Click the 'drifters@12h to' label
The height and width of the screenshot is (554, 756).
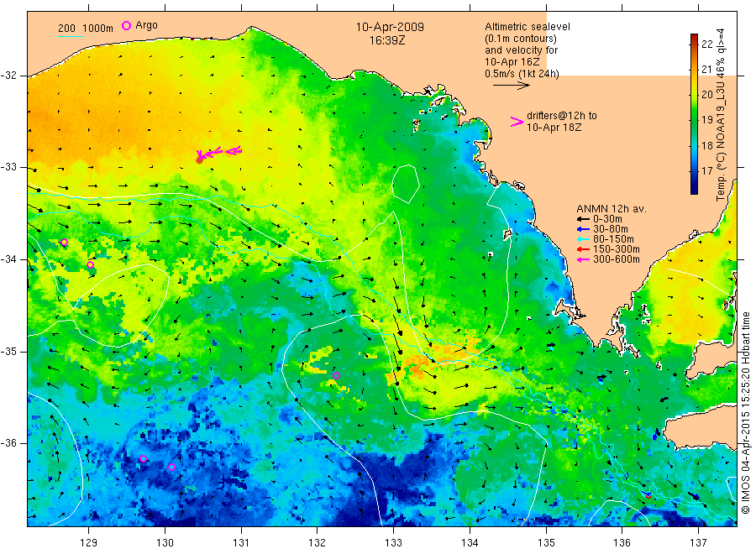(x=562, y=116)
